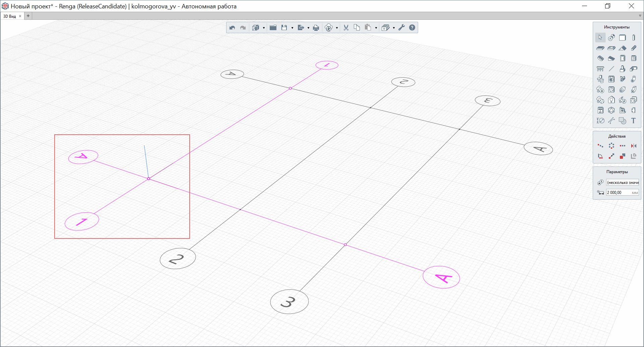Switch to the 3D Вид tab
Viewport: 644px width, 347px height.
click(9, 16)
